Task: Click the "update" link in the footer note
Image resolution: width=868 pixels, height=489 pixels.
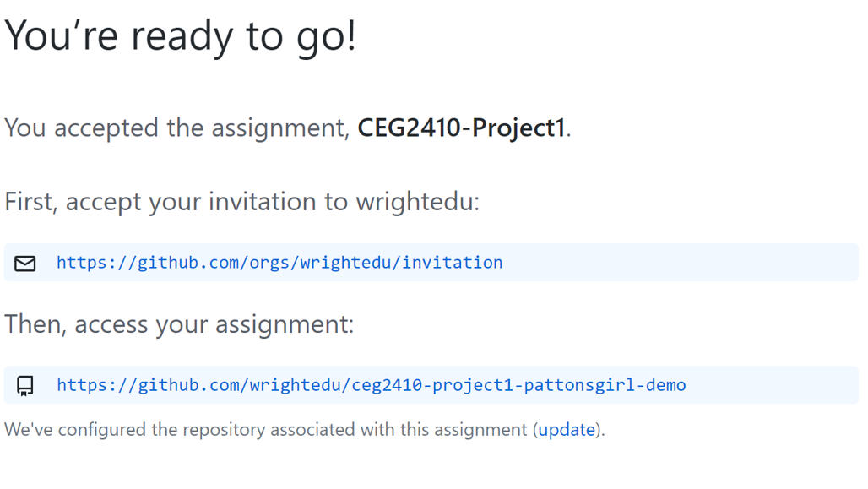Action: [x=567, y=429]
